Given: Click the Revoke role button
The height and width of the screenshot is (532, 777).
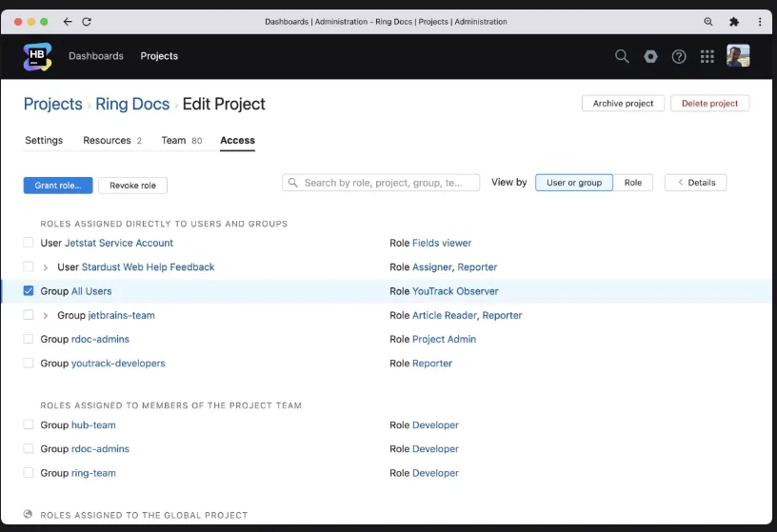Looking at the screenshot, I should (x=132, y=186).
